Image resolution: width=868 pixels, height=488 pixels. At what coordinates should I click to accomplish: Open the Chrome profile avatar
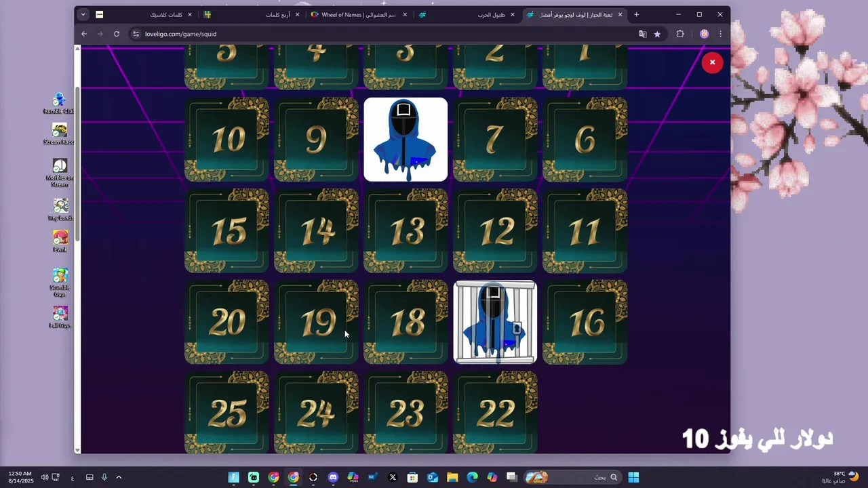[705, 34]
